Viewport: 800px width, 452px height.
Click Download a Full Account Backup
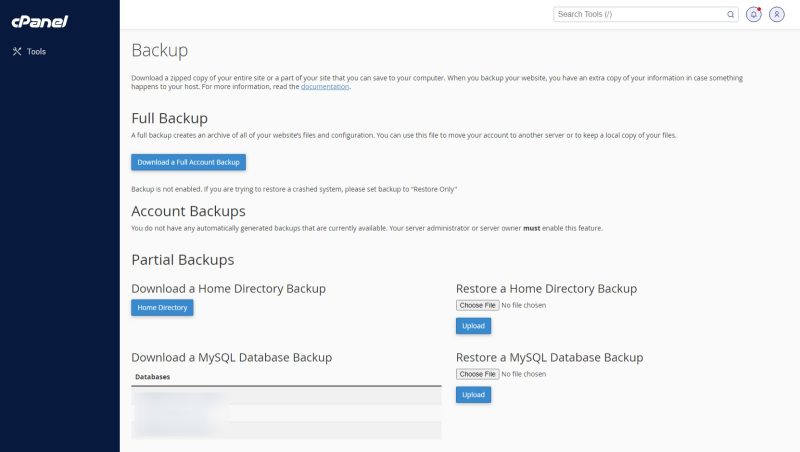(188, 162)
